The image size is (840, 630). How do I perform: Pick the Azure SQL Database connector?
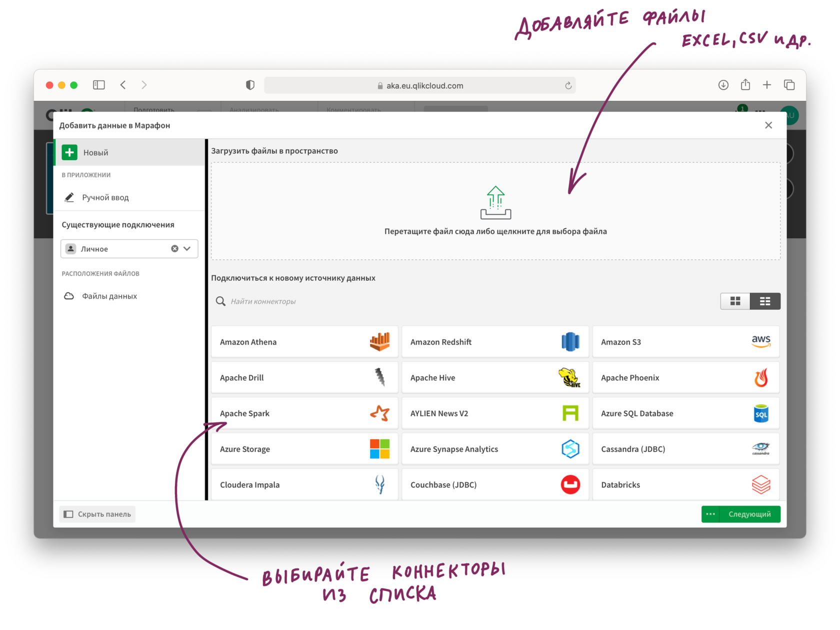pyautogui.click(x=685, y=413)
